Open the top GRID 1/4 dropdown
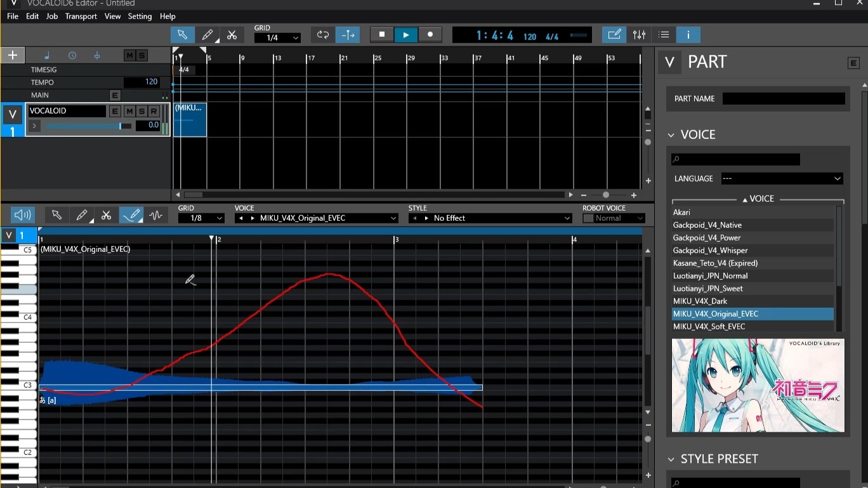868x488 pixels. [x=277, y=38]
